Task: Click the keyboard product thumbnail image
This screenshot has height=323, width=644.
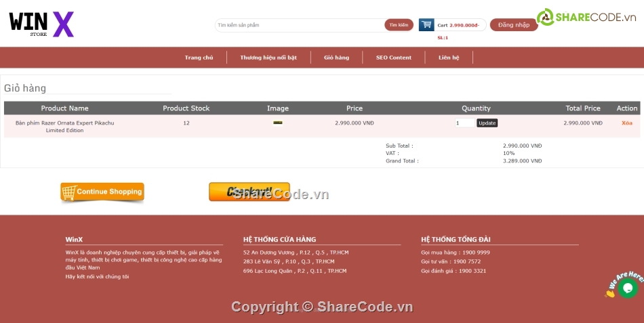Action: (278, 123)
